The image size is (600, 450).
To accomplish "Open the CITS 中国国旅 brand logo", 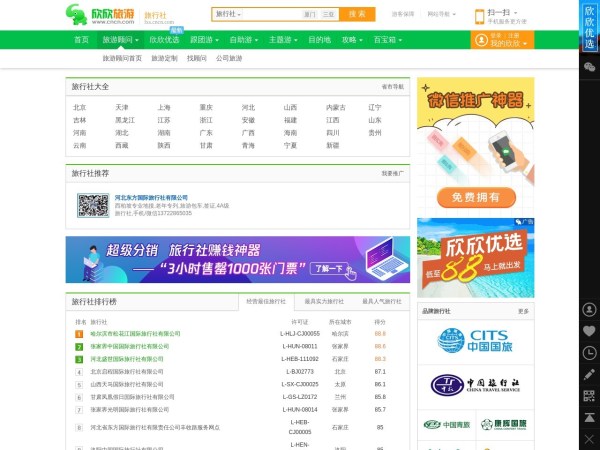I will click(x=475, y=341).
